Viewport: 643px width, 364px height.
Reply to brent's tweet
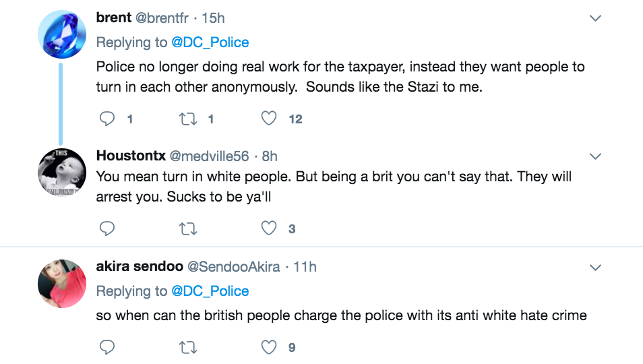[x=108, y=119]
